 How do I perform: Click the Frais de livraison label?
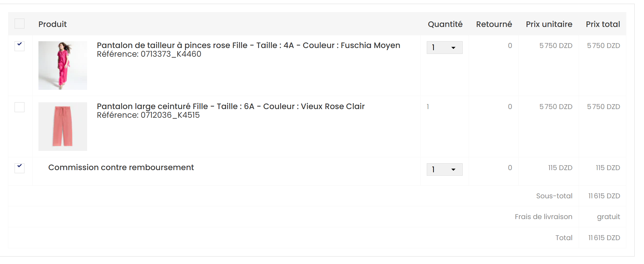tap(543, 217)
